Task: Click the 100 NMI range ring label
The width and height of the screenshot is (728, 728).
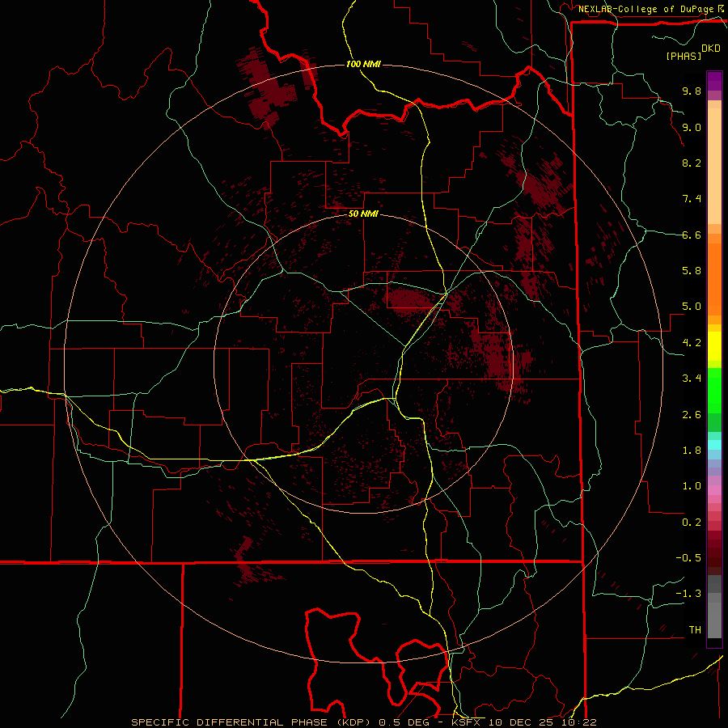Action: click(x=363, y=64)
